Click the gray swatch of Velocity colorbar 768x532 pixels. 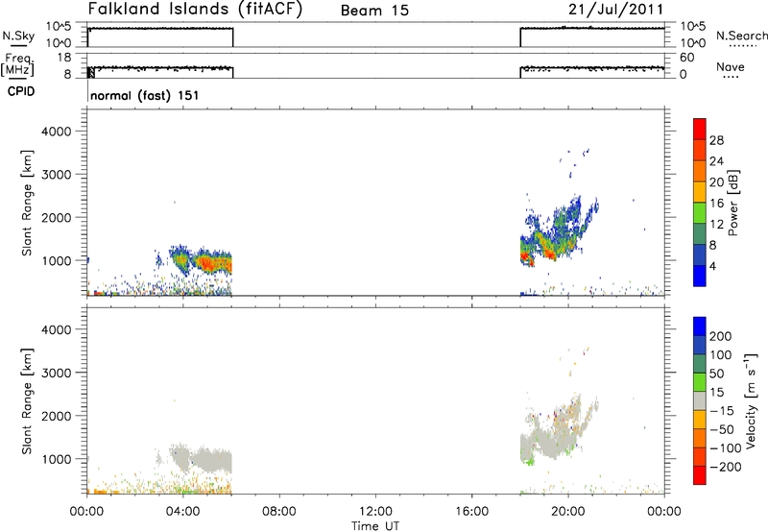pyautogui.click(x=700, y=401)
